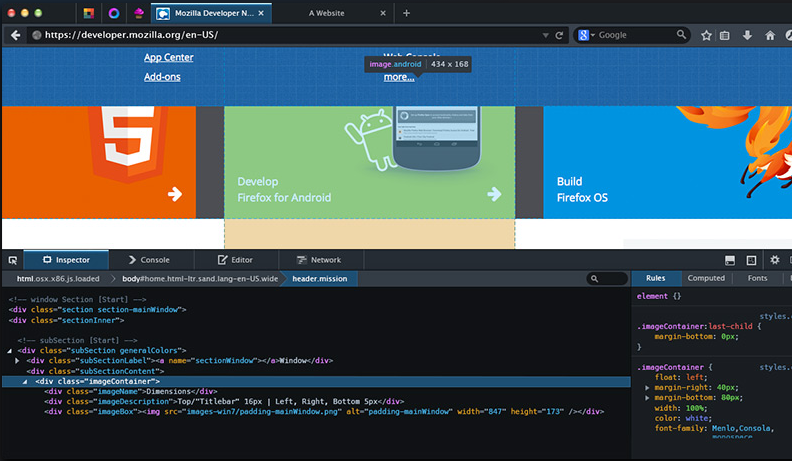The width and height of the screenshot is (792, 461).
Task: Select the section-mainWindow div line
Action: pos(97,310)
